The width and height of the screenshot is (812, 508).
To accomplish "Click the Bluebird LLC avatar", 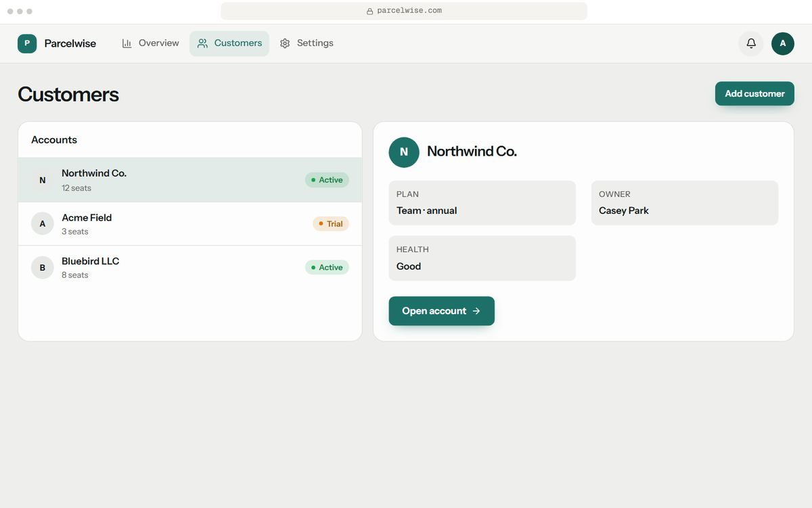I will point(43,268).
